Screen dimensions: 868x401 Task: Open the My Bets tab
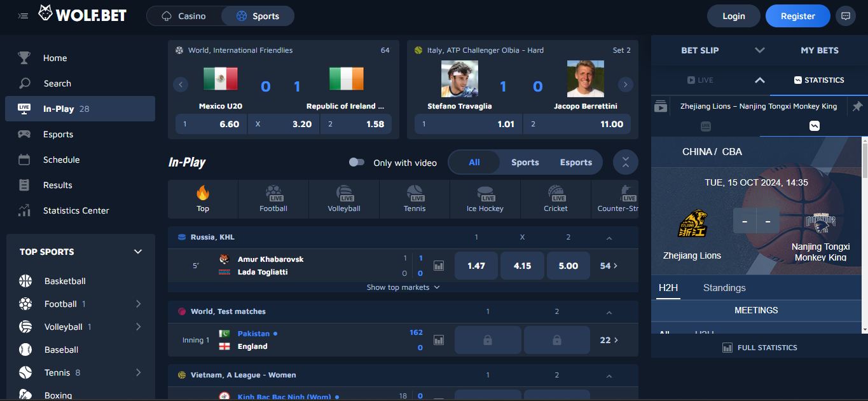pyautogui.click(x=820, y=50)
